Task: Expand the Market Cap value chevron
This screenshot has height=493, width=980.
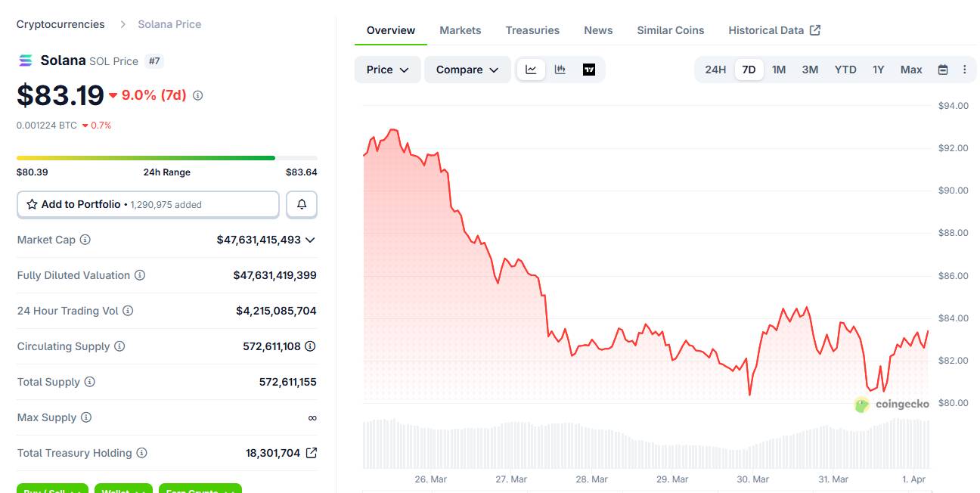Action: coord(309,240)
